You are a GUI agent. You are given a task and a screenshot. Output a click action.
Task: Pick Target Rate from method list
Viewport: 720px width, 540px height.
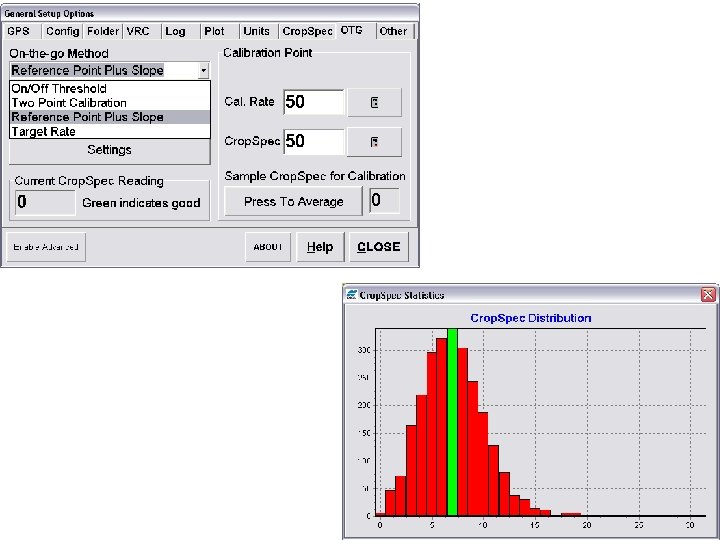tap(110, 131)
